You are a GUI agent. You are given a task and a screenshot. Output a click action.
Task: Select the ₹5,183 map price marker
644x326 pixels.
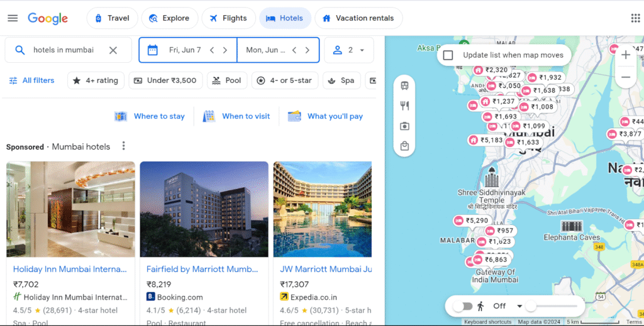click(486, 140)
